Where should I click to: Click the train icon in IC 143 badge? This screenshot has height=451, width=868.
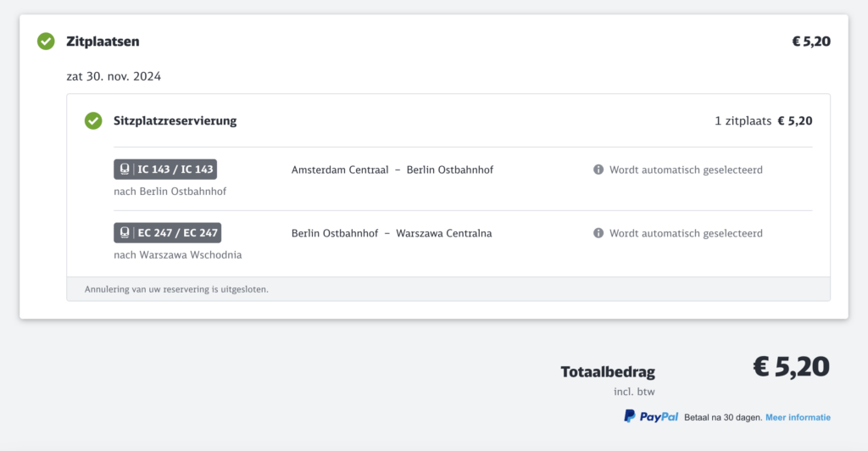coord(125,170)
